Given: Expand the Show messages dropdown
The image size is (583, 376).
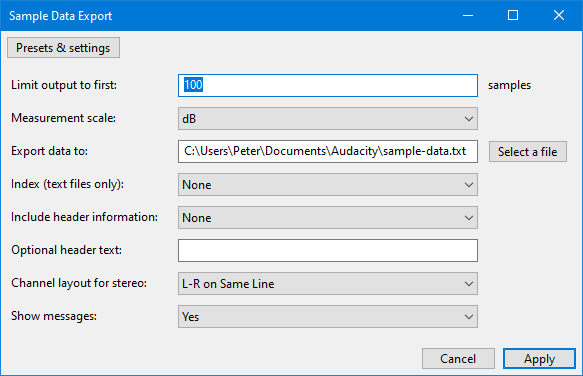Looking at the screenshot, I should coord(328,316).
